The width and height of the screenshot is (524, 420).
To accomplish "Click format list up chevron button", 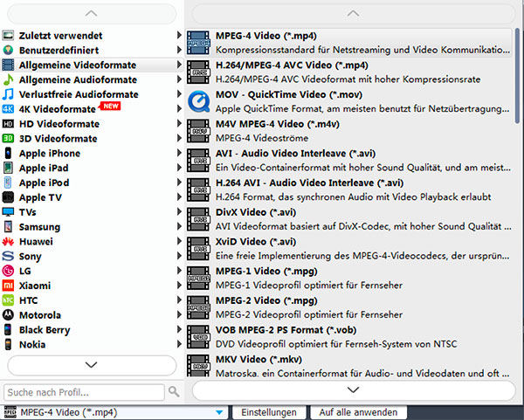I will (x=354, y=13).
